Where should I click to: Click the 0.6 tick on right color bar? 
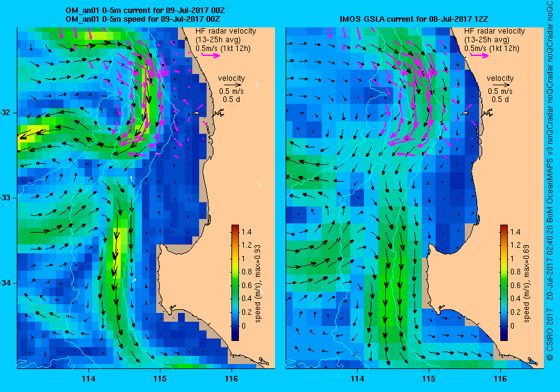515,285
